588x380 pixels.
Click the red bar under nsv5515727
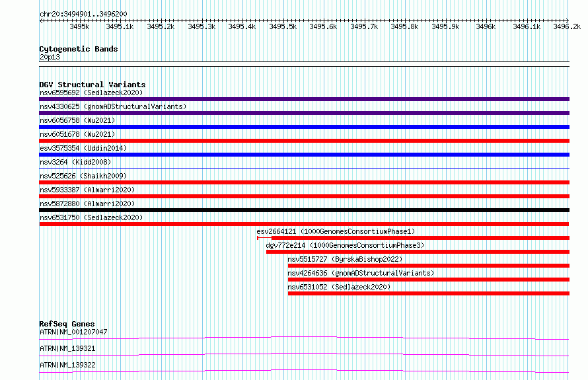coord(429,266)
